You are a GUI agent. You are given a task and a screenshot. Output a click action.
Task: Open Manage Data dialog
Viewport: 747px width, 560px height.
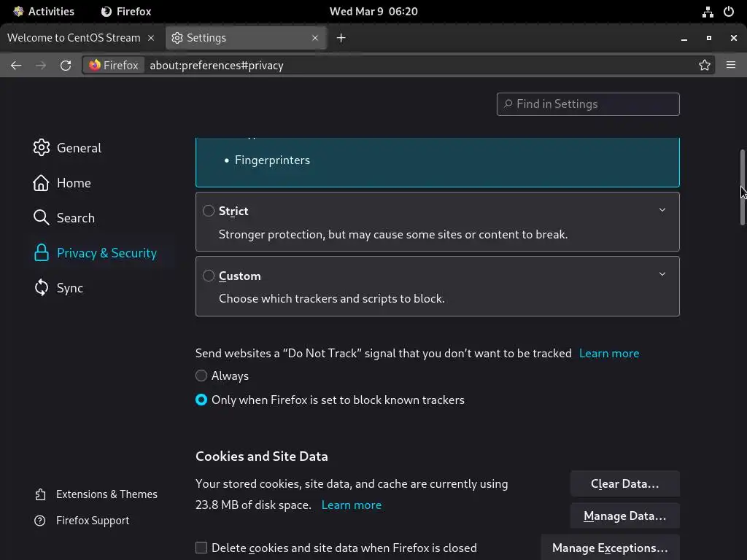coord(624,516)
